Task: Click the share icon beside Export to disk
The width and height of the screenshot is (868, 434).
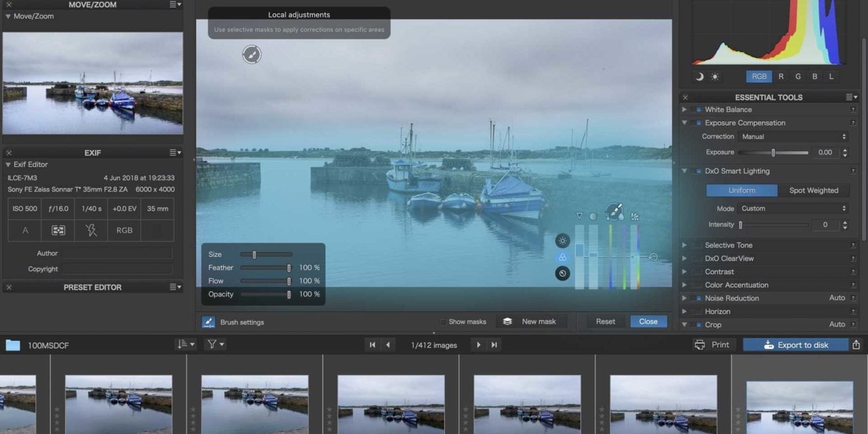Action: [x=856, y=344]
